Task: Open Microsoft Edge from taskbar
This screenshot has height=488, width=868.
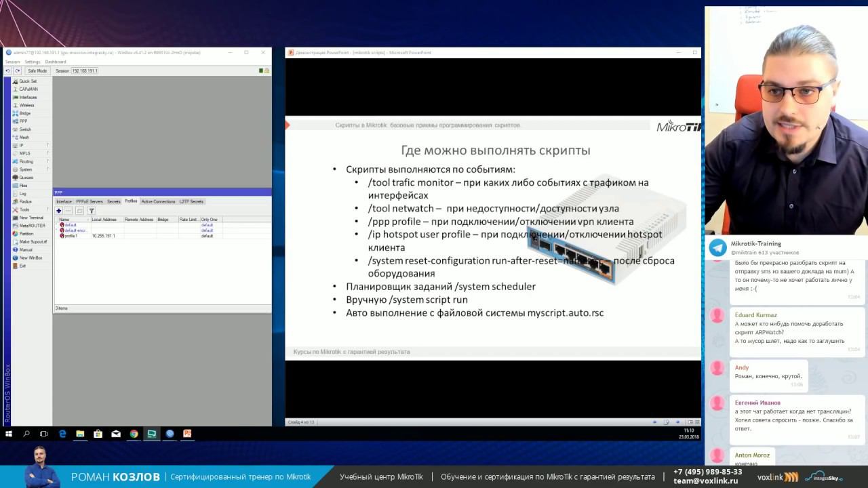Action: coord(62,434)
